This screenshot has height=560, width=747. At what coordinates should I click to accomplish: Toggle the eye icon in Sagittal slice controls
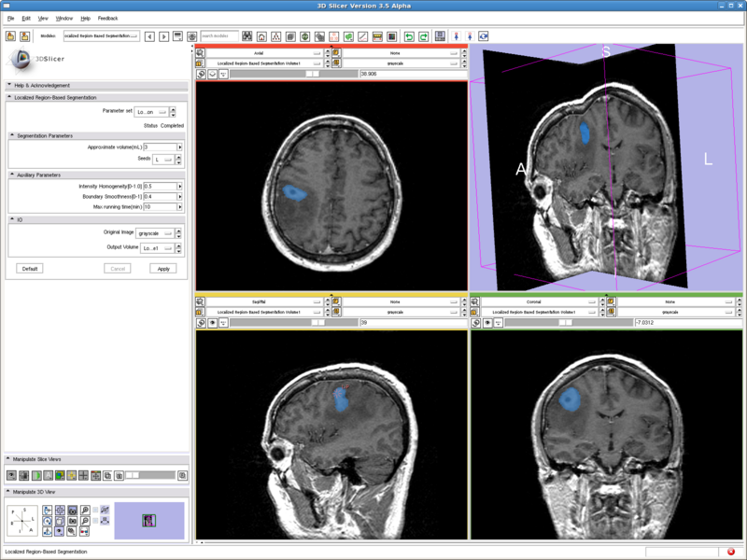212,322
